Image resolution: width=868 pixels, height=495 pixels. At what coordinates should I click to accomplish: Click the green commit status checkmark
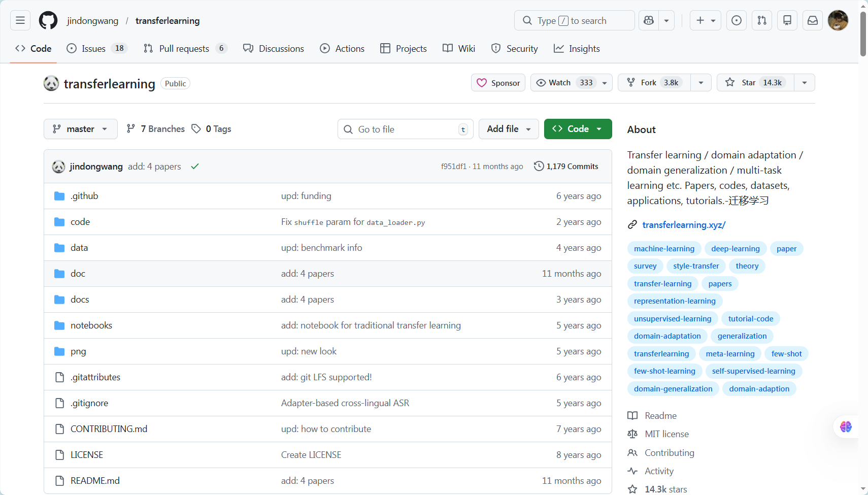click(x=195, y=167)
